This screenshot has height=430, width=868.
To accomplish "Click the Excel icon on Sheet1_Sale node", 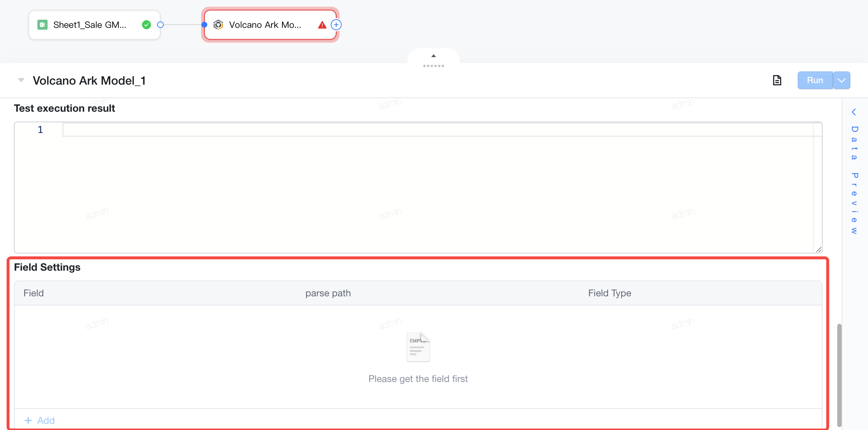I will coord(42,25).
